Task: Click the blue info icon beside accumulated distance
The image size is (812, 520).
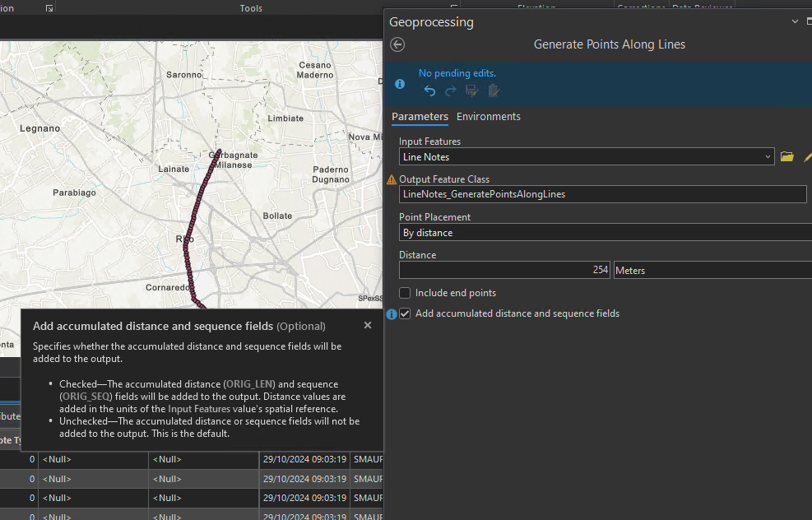Action: [392, 314]
